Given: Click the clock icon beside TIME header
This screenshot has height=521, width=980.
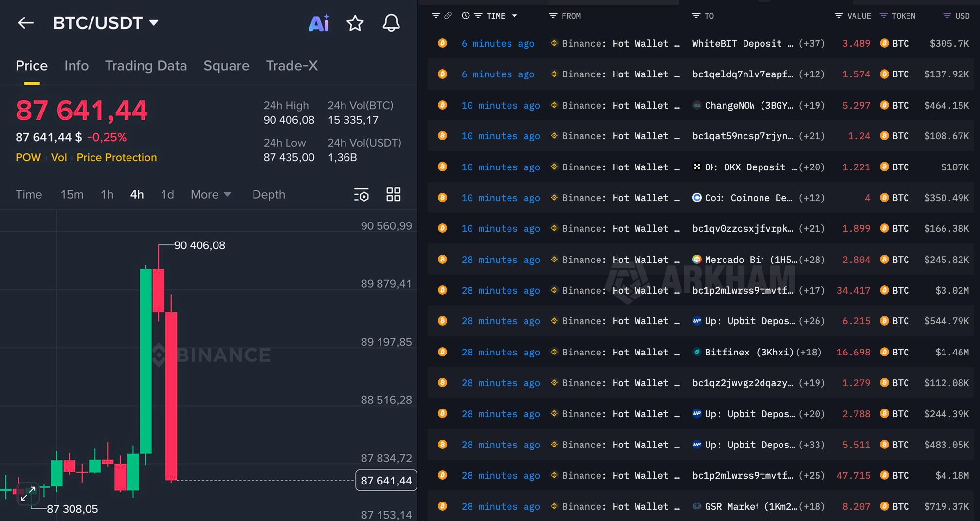Looking at the screenshot, I should 466,16.
